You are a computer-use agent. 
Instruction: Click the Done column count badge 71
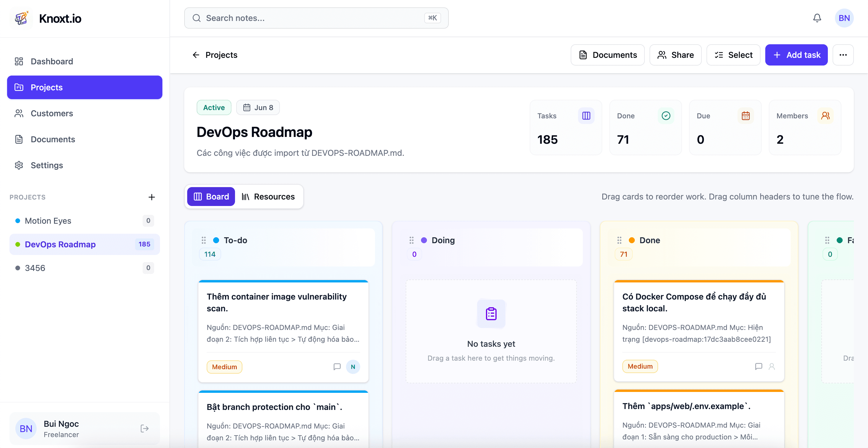point(624,254)
